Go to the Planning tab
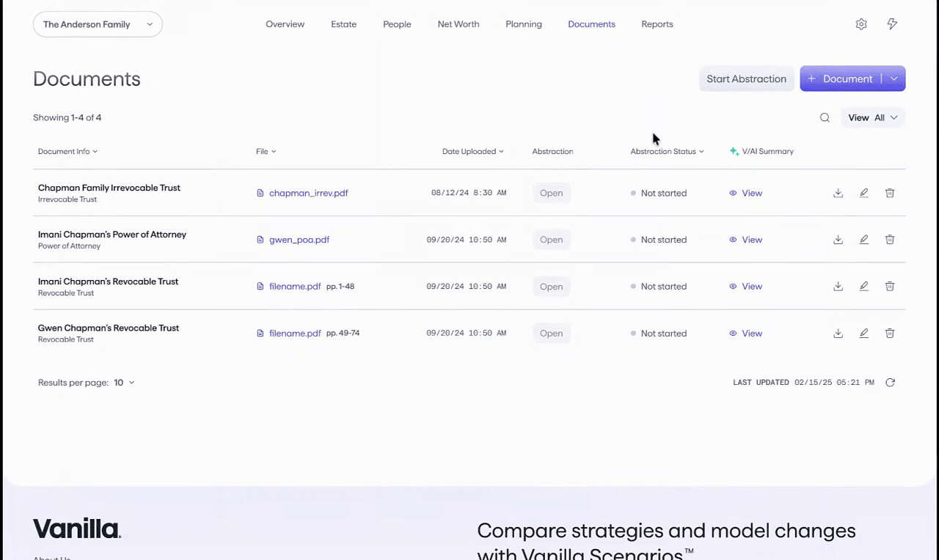The height and width of the screenshot is (560, 939). (523, 24)
